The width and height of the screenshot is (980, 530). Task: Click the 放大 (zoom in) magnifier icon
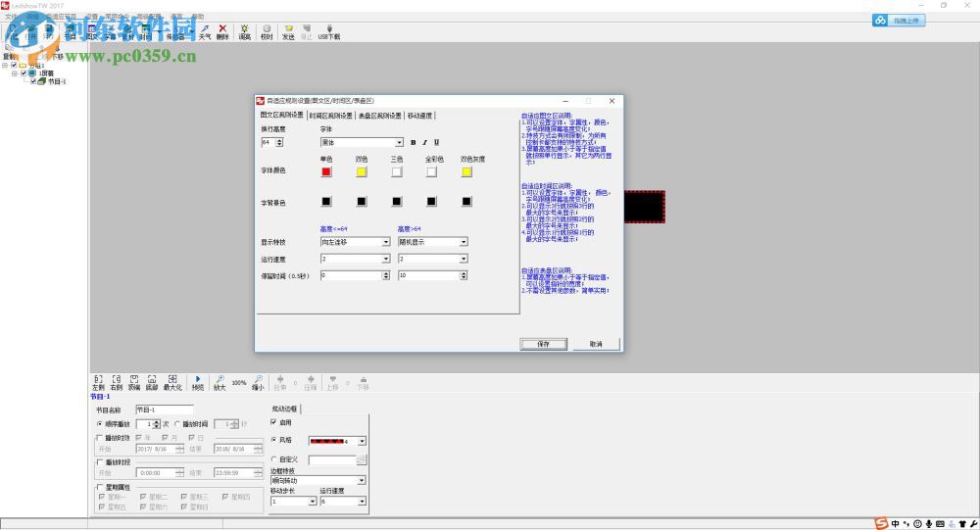point(220,379)
